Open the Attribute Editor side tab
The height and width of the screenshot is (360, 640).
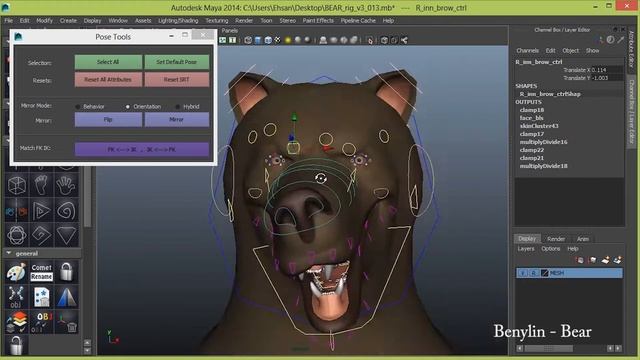[x=631, y=49]
